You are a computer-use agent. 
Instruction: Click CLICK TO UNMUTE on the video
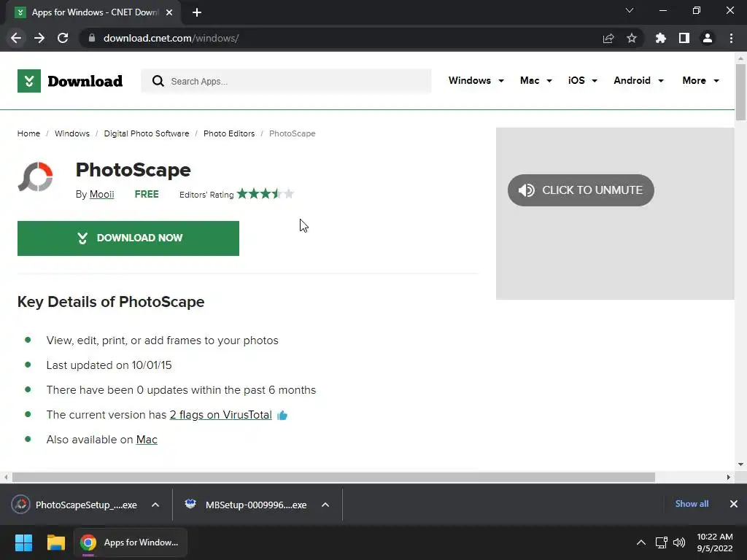[581, 190]
